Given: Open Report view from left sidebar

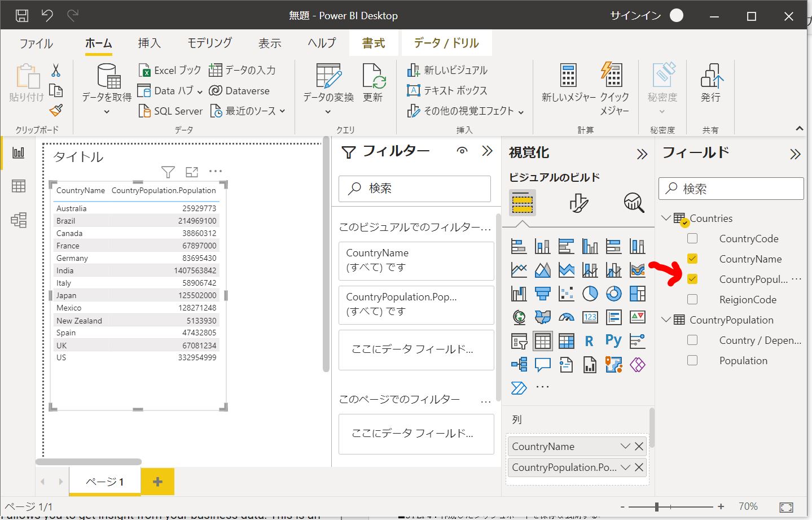Looking at the screenshot, I should pyautogui.click(x=19, y=153).
